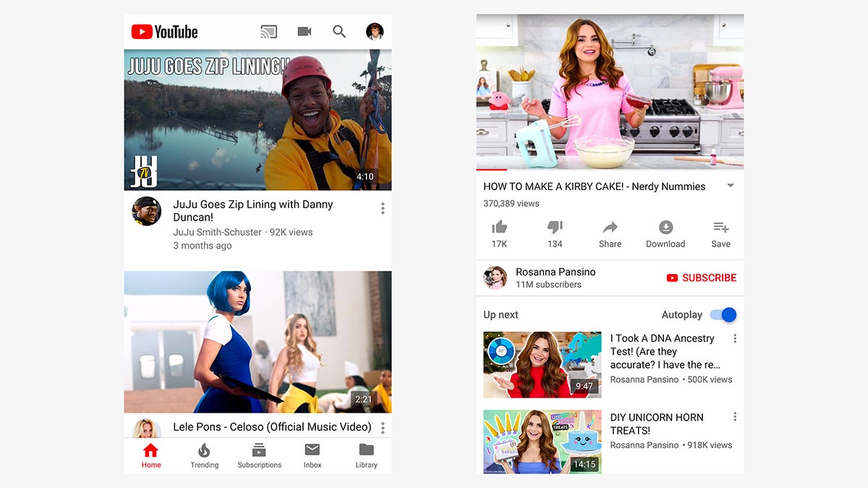The height and width of the screenshot is (488, 868).
Task: Select the camera icon to upload a video
Action: 304,31
